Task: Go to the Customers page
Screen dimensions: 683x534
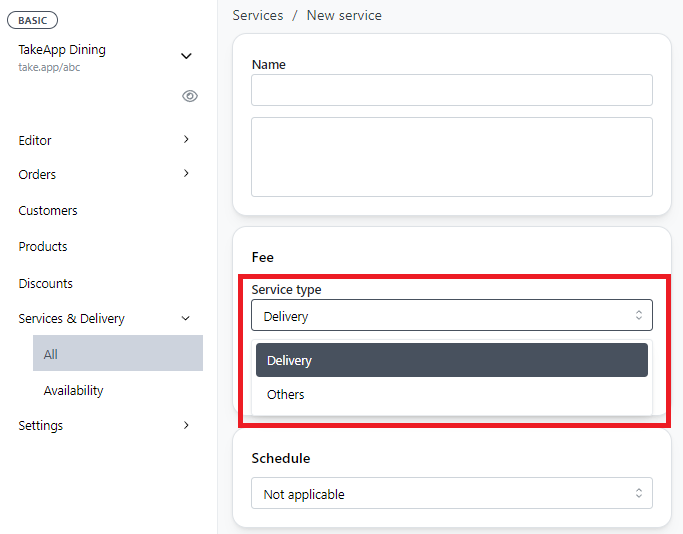Action: (x=48, y=211)
